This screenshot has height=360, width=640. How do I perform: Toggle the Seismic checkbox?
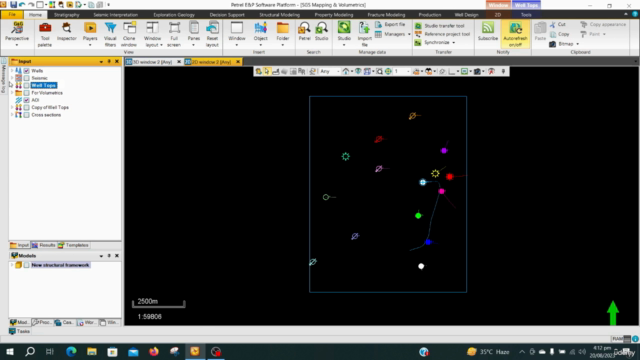click(x=27, y=78)
